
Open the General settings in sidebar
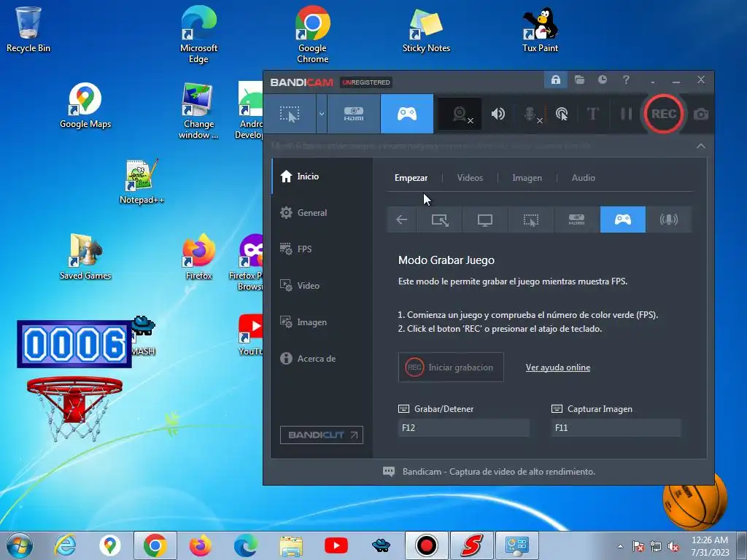[322, 213]
